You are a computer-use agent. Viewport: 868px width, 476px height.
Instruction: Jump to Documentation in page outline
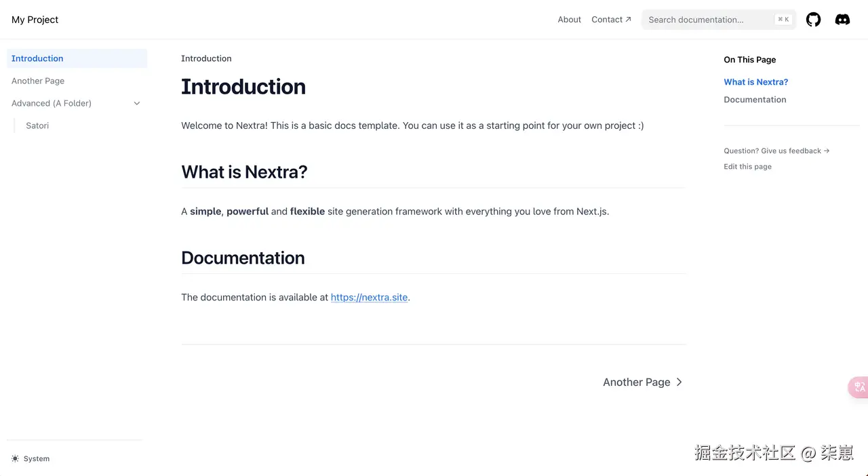pyautogui.click(x=755, y=100)
